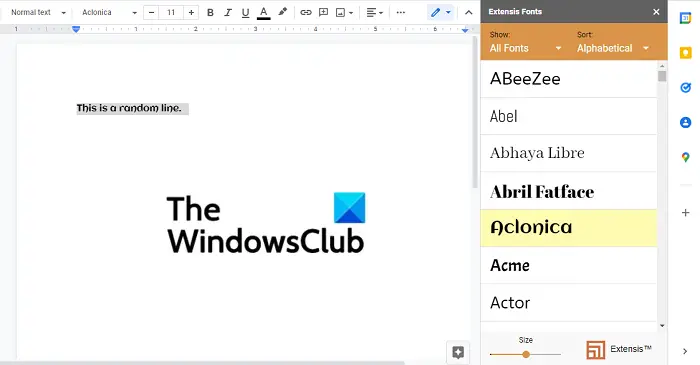Open the Google Tasks side panel icon
The height and width of the screenshot is (365, 700).
685,87
